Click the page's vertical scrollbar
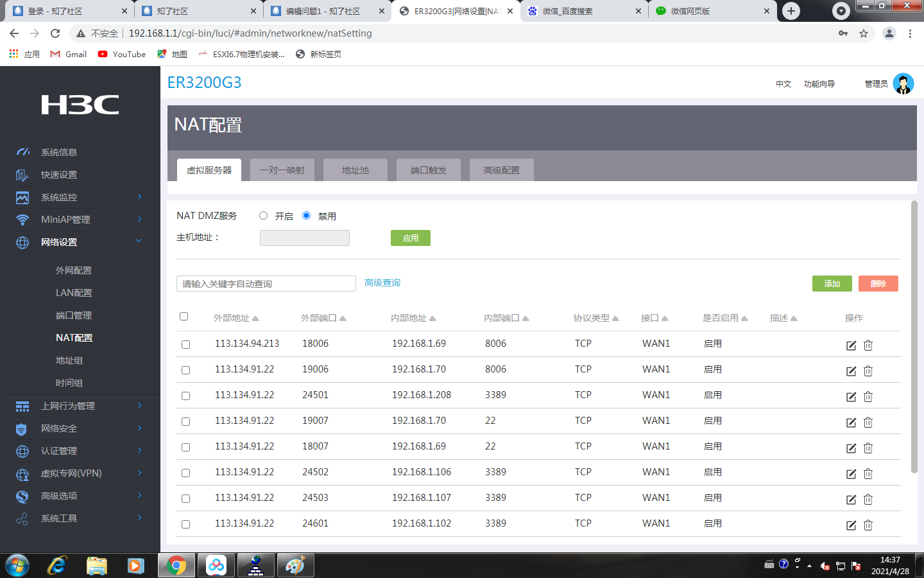Viewport: 924px width, 578px height. [x=914, y=337]
